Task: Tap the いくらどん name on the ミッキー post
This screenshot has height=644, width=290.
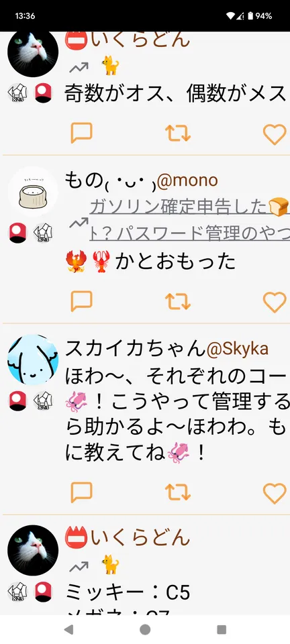Action: 141,537
